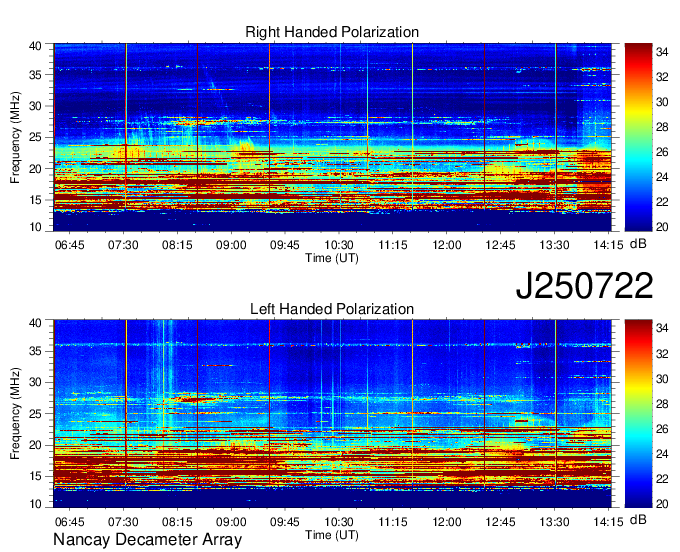Click "Frequency (MHz)" beside the Right Handed plot
Screen dimensions: 680x552
tap(15, 137)
